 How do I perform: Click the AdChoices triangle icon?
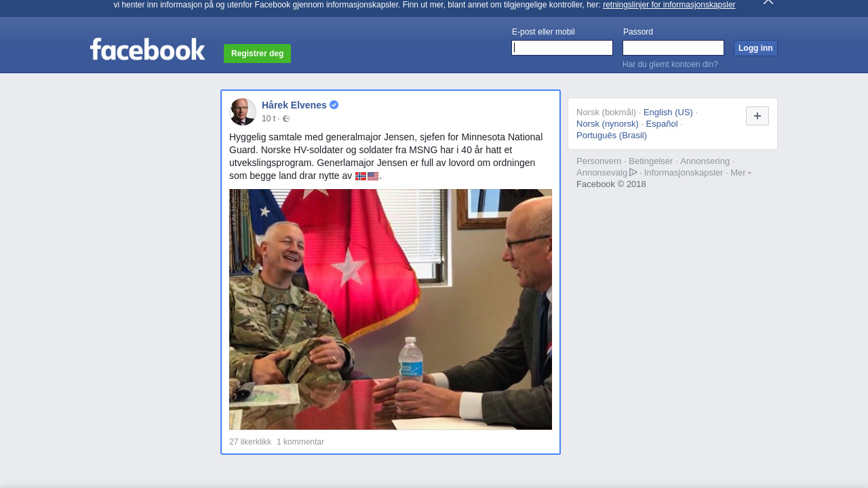[x=633, y=172]
